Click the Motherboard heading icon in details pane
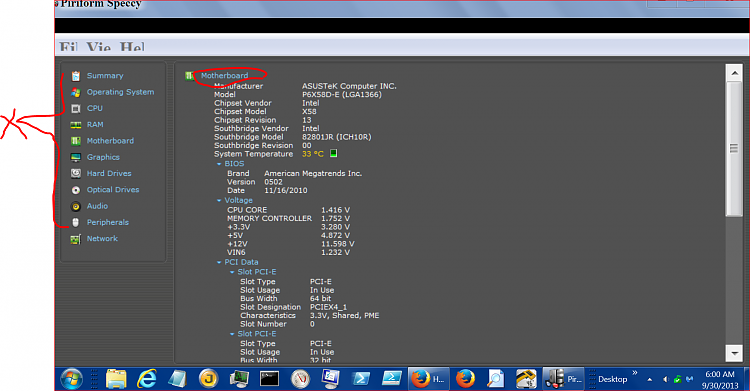This screenshot has height=391, width=750. (x=189, y=76)
